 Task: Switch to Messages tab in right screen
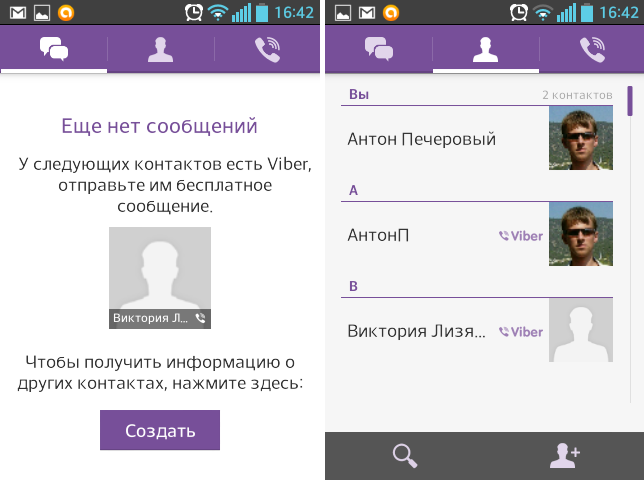tap(379, 49)
